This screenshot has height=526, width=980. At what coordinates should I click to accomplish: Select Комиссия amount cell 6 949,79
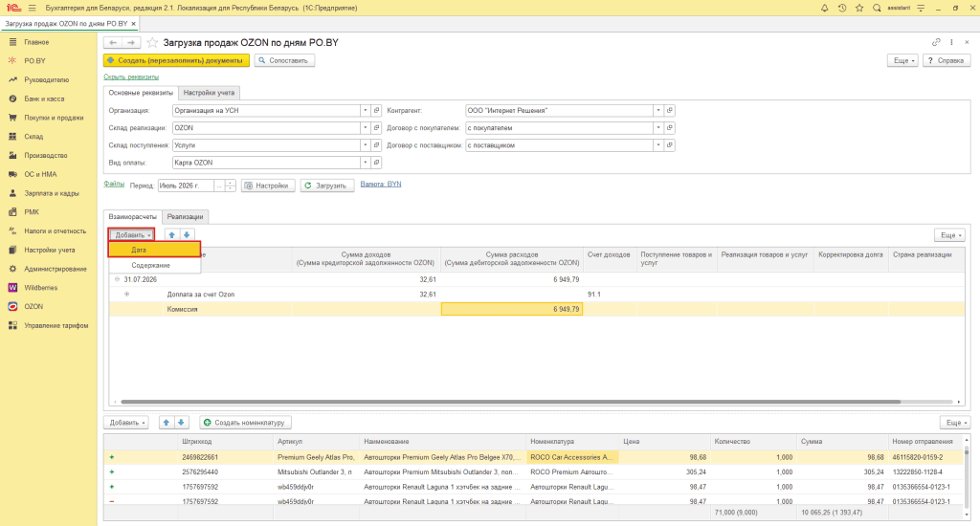[x=512, y=309]
